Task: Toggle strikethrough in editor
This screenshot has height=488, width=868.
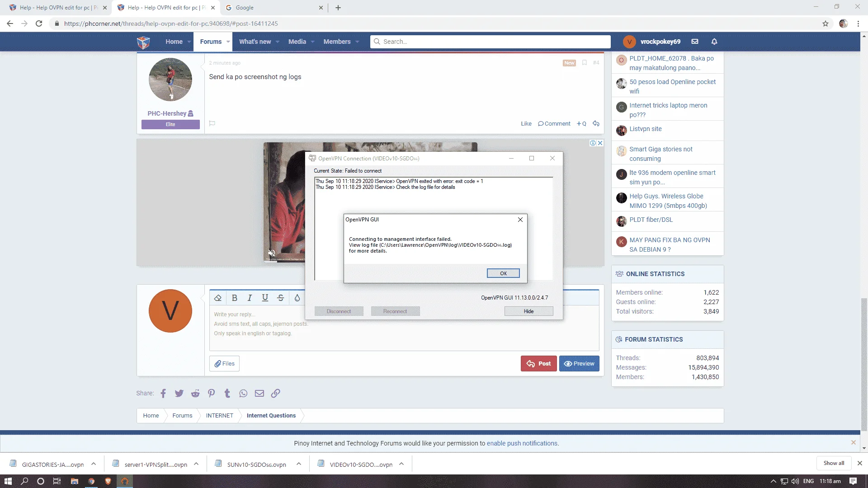Action: tap(281, 298)
